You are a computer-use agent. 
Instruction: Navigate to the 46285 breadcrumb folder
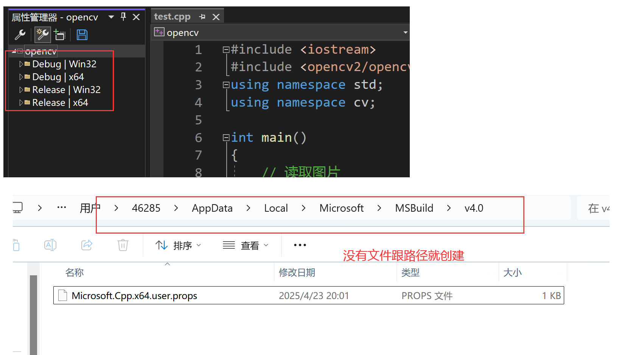[x=146, y=208]
